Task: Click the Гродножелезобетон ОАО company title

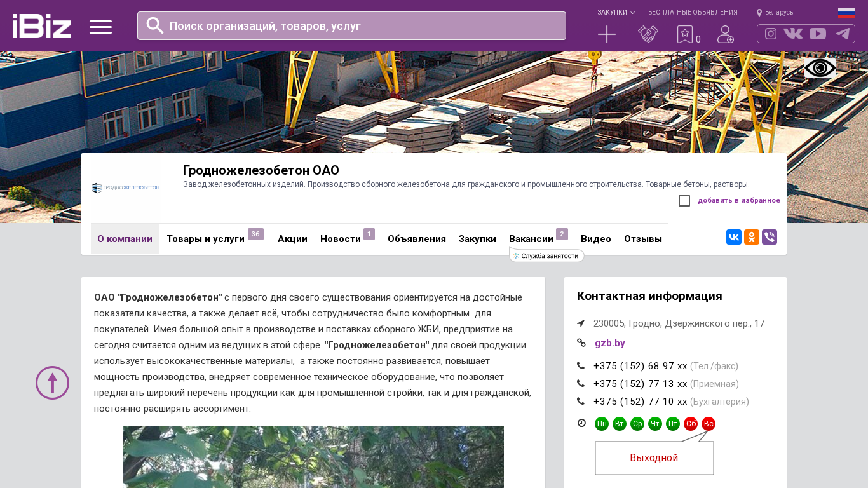Action: [261, 170]
